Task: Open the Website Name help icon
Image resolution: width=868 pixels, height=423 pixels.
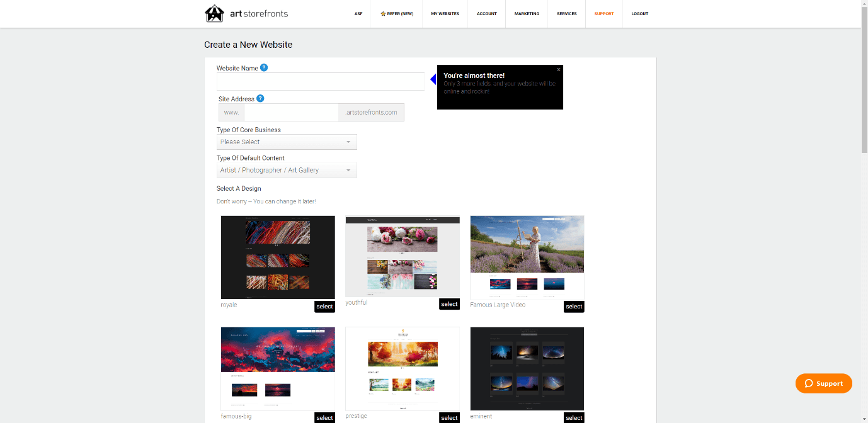Action: click(264, 67)
